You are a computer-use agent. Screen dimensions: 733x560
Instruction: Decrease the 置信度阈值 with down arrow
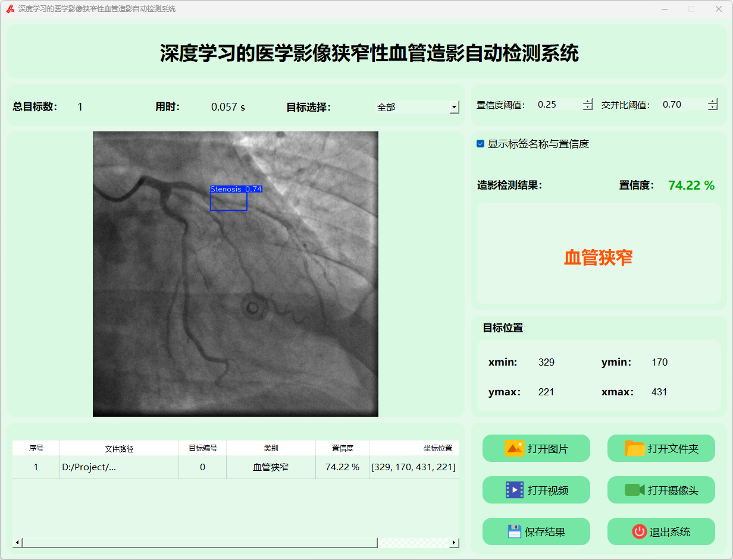[x=588, y=108]
